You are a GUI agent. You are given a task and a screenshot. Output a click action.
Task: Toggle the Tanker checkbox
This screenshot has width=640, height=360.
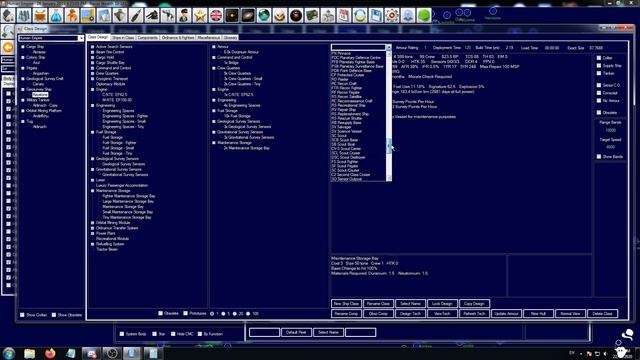click(599, 73)
